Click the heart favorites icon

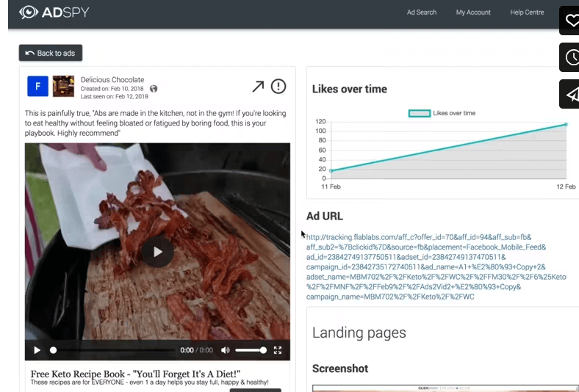pos(571,21)
